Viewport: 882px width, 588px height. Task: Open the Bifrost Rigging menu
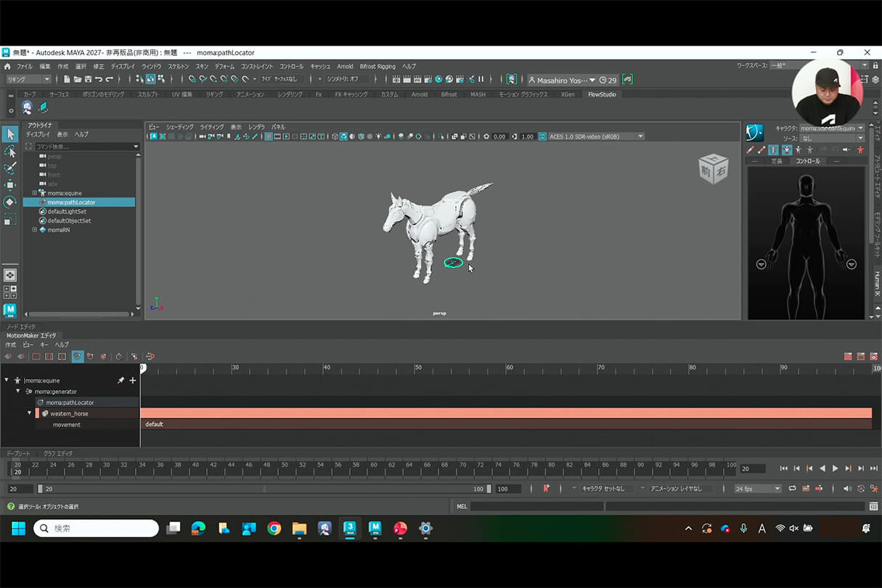pos(377,66)
